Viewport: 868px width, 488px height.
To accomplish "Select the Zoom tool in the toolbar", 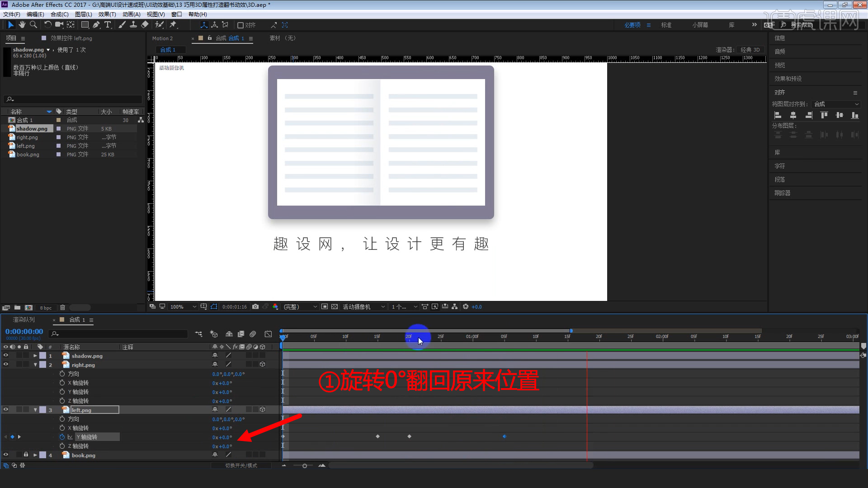I will point(33,25).
